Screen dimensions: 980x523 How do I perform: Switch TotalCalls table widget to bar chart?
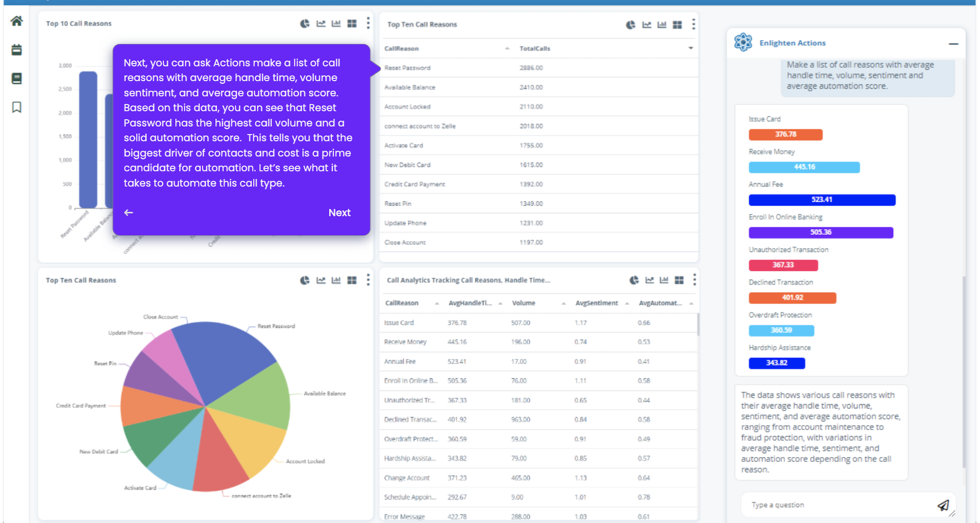[662, 24]
